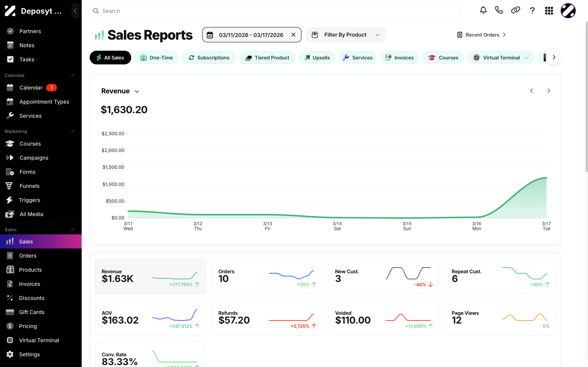
Task: Open Discounts in the sidebar
Action: pos(41,298)
